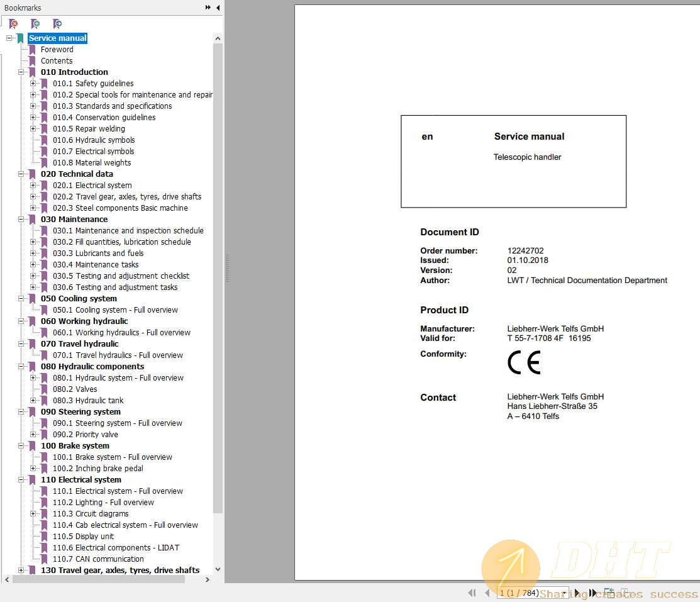Open the page number dropdown showing 1 (1 / 784)
Viewport: 700px width, 602px height.
point(564,593)
